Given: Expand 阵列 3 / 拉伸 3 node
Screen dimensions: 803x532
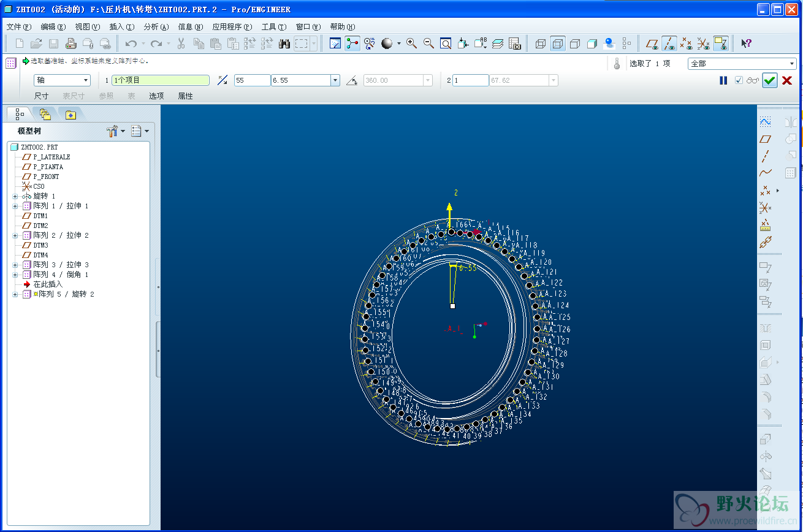Looking at the screenshot, I should (x=15, y=265).
